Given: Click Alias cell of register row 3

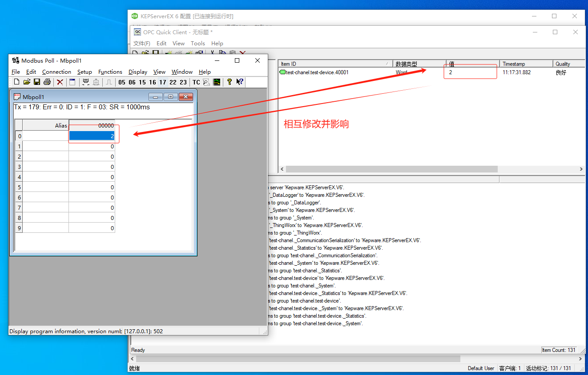Looking at the screenshot, I should [x=46, y=167].
